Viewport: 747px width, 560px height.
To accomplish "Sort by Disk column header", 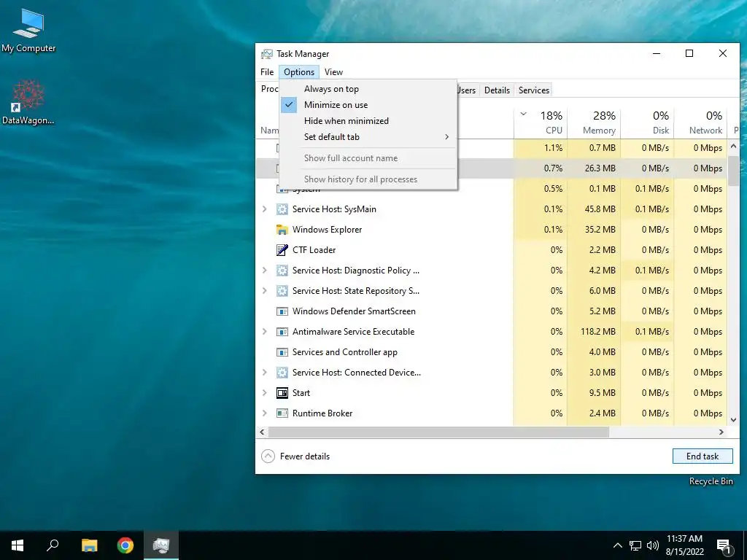I will point(648,122).
